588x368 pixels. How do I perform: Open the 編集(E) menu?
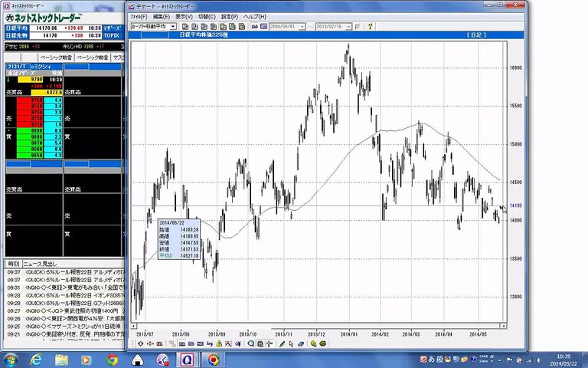pos(162,17)
